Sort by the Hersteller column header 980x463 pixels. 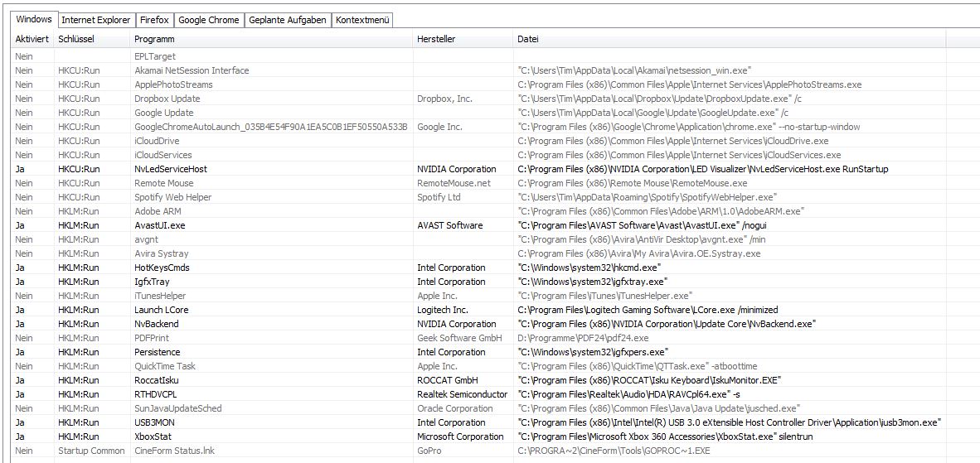pyautogui.click(x=463, y=39)
